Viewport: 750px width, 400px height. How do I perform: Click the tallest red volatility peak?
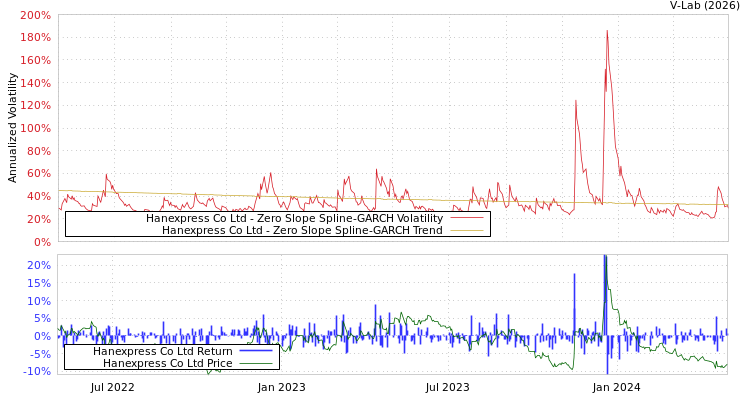point(606,32)
